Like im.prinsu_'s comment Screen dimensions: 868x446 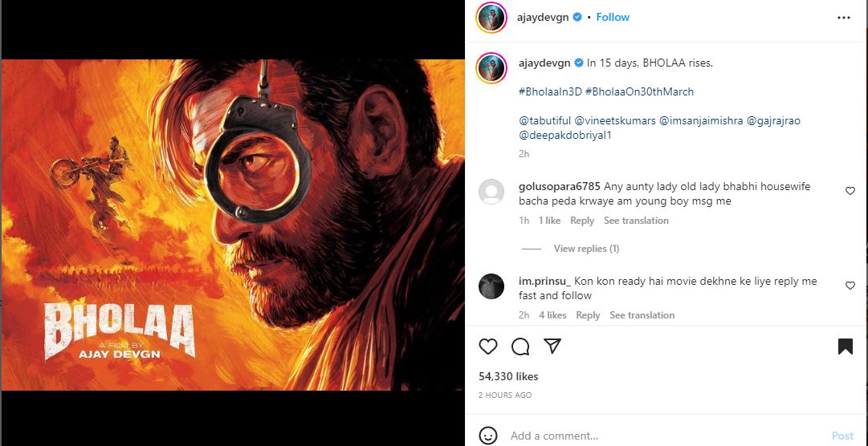(x=850, y=286)
